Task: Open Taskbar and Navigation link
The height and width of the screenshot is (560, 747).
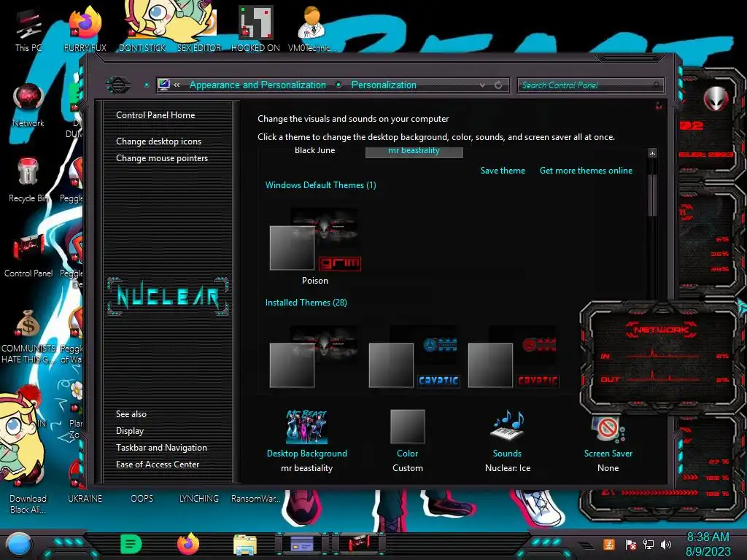Action: 161,448
